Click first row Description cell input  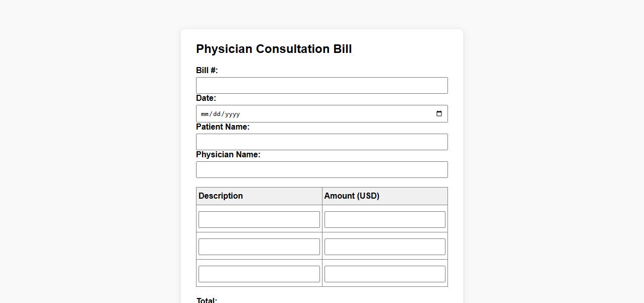pyautogui.click(x=259, y=220)
